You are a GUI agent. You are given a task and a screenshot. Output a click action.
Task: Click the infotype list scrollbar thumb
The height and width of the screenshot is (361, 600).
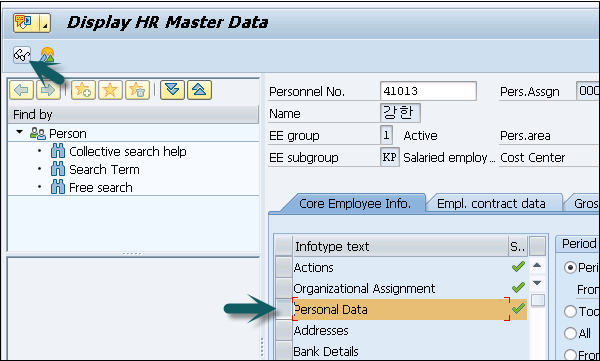(x=538, y=300)
